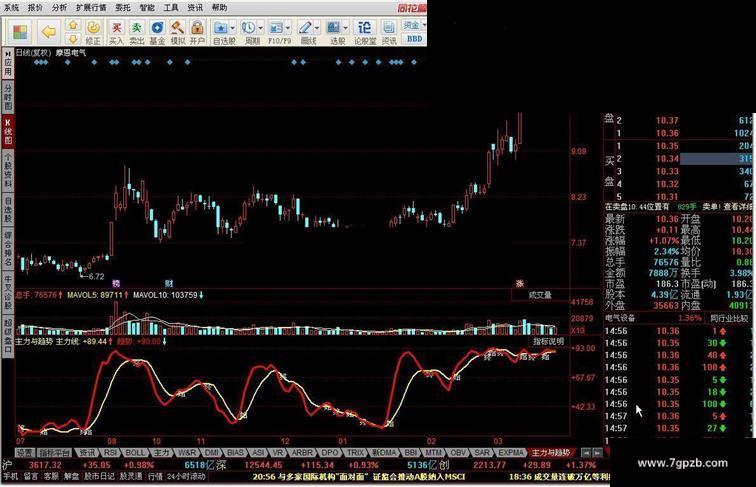Switch to 分时图 sidebar tab
Image resolution: width=756 pixels, height=487 pixels.
point(8,96)
